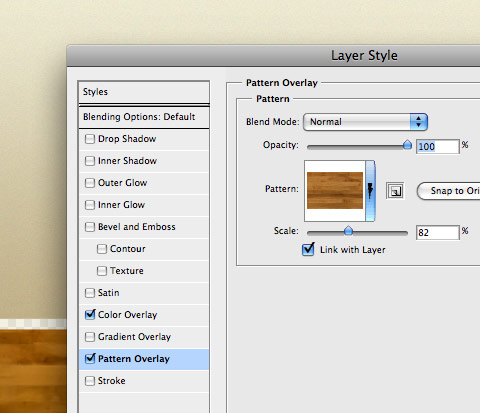
Task: Open the Blend Mode Normal dropdown
Action: click(365, 122)
